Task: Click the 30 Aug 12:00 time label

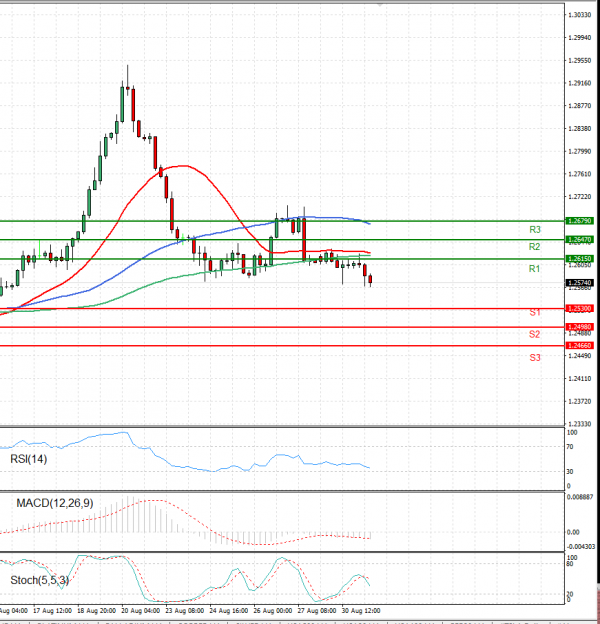Action: click(361, 610)
